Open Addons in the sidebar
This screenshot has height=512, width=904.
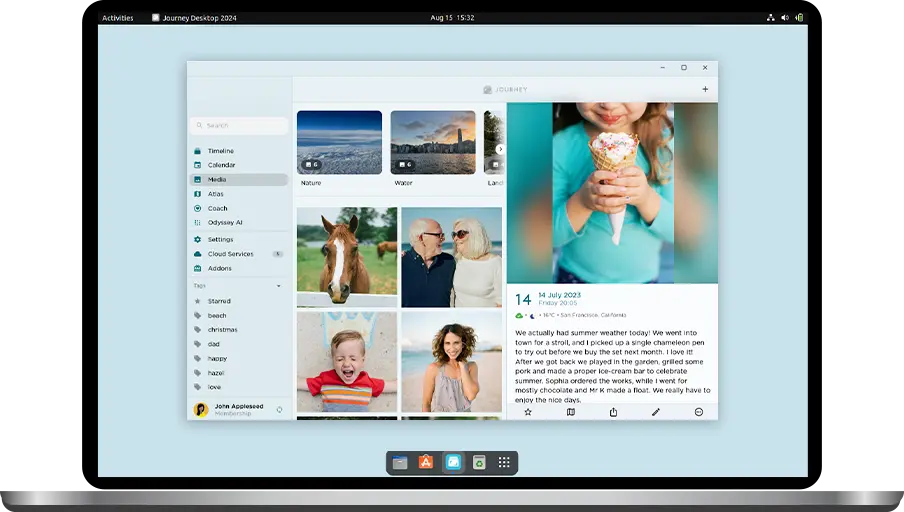pyautogui.click(x=239, y=268)
